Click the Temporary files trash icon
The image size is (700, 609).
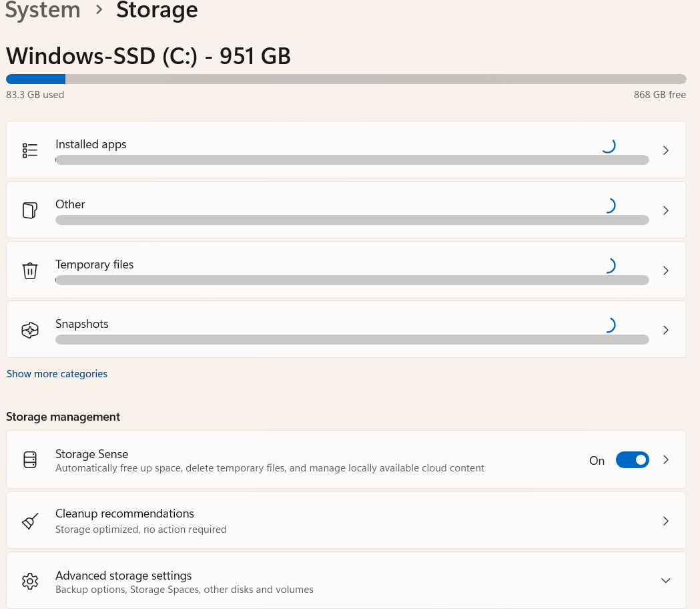(x=30, y=270)
